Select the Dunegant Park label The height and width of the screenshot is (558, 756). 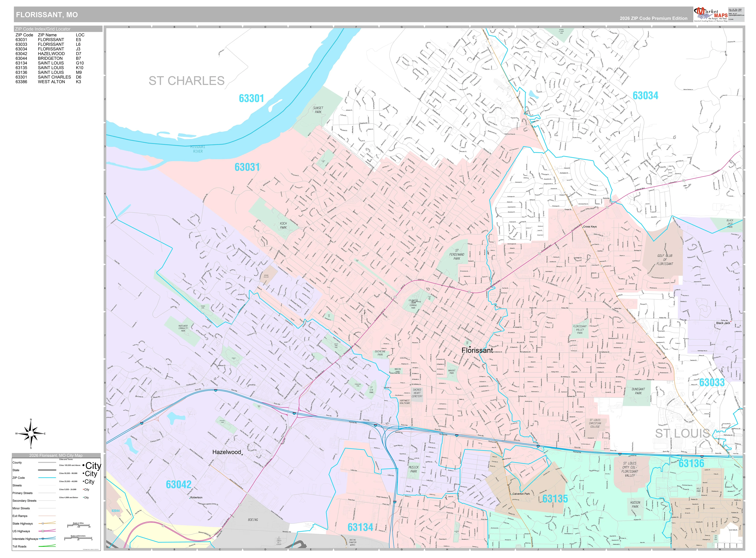(638, 391)
